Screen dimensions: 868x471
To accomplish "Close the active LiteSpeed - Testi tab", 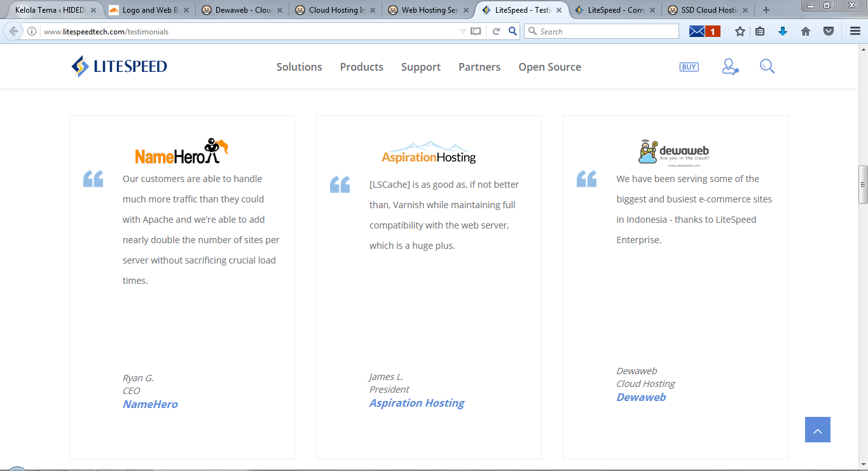I will click(558, 10).
